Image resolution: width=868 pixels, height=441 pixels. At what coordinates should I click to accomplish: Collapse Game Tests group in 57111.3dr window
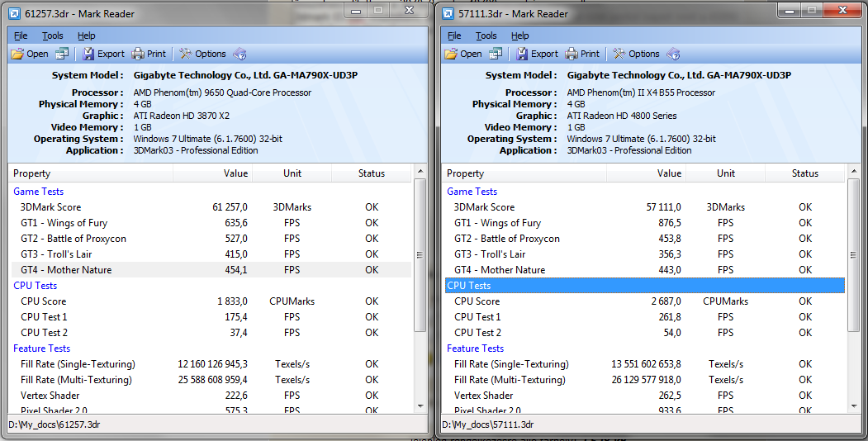pos(472,192)
